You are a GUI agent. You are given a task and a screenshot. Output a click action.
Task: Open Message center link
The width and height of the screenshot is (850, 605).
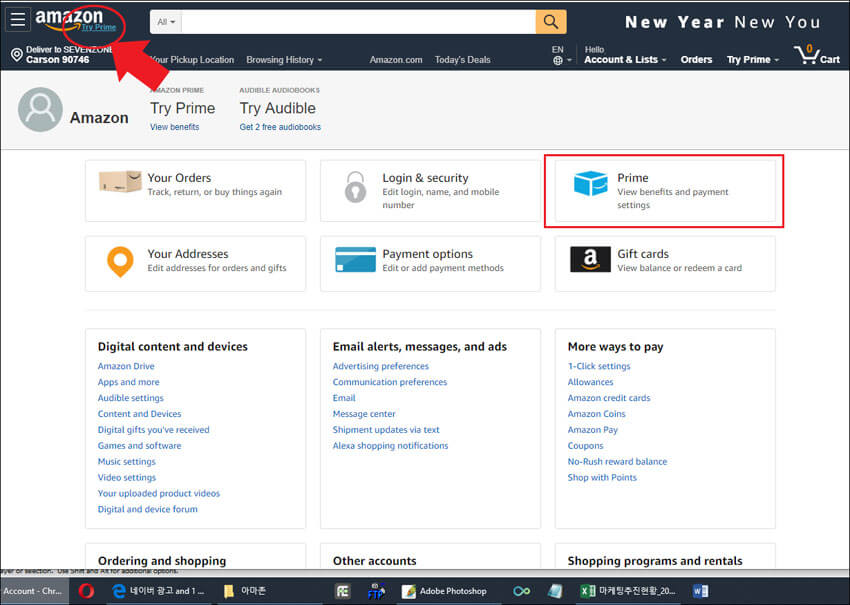pyautogui.click(x=364, y=414)
